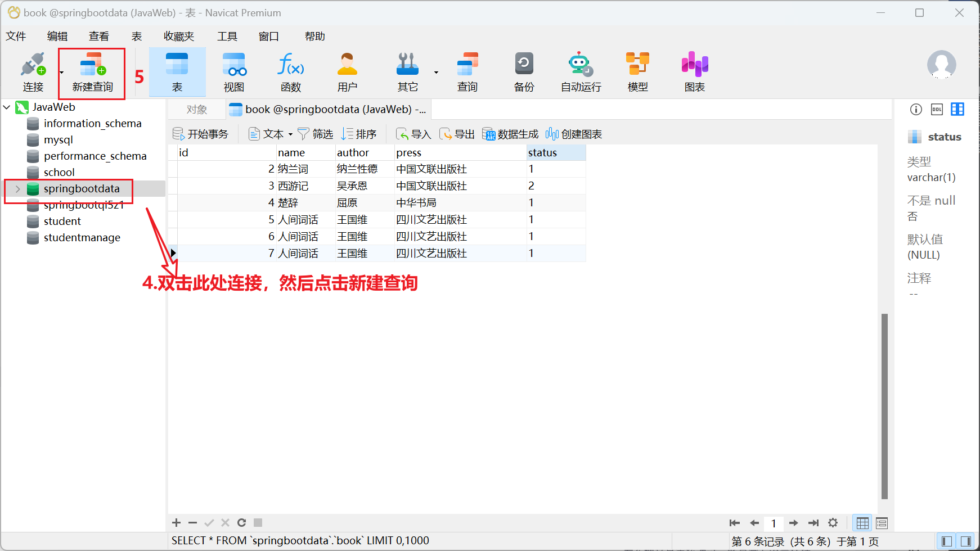Click the vertical scrollbar of the data grid
This screenshot has width=980, height=551.
(884, 406)
